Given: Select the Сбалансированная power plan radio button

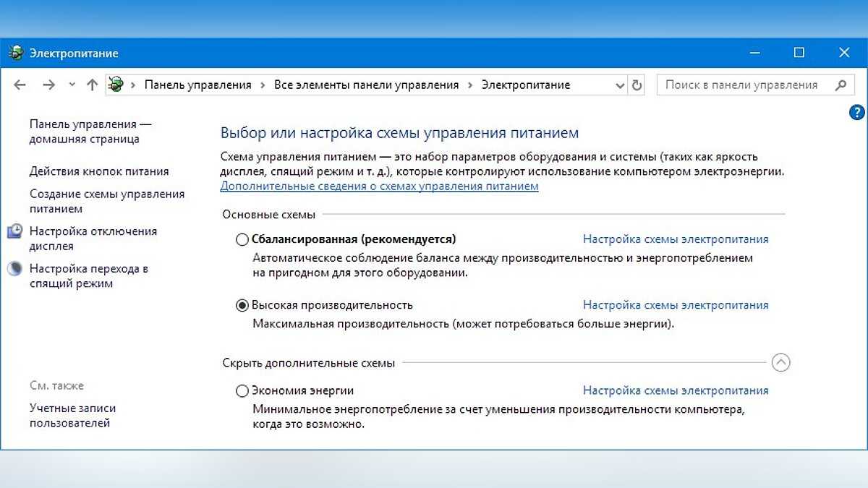Looking at the screenshot, I should [242, 239].
